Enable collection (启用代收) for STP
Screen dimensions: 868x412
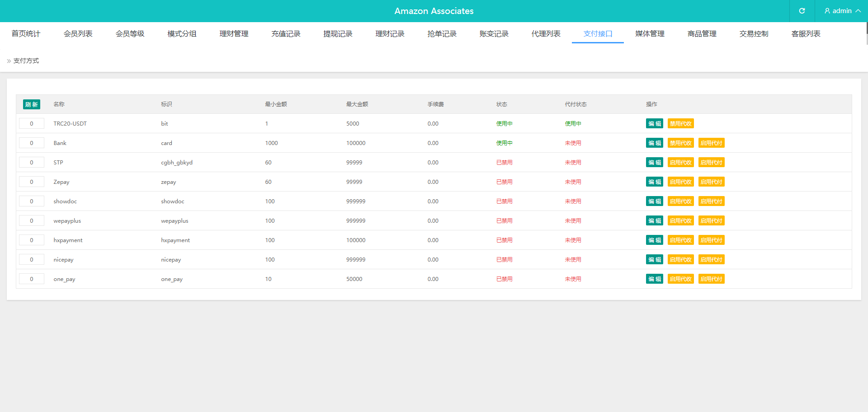(680, 163)
